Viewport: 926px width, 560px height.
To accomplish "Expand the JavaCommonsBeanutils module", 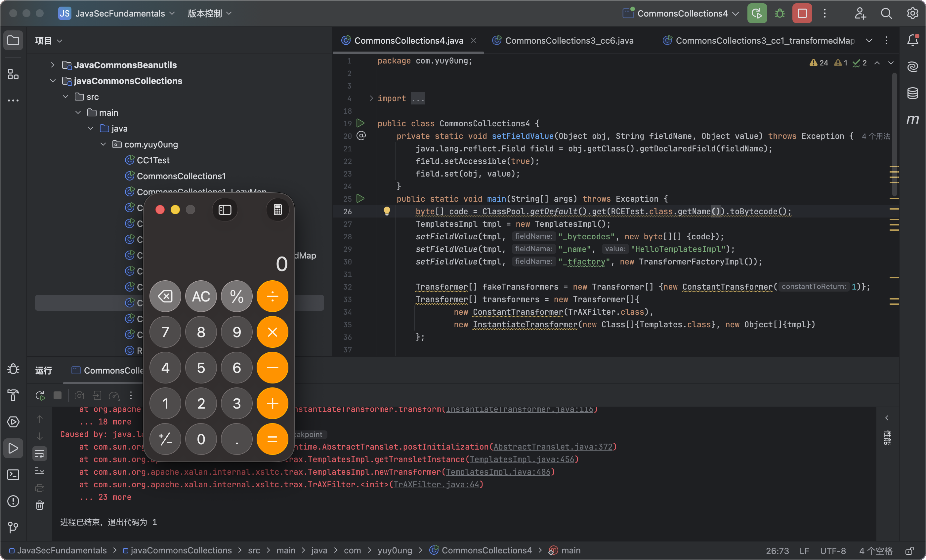I will [53, 65].
